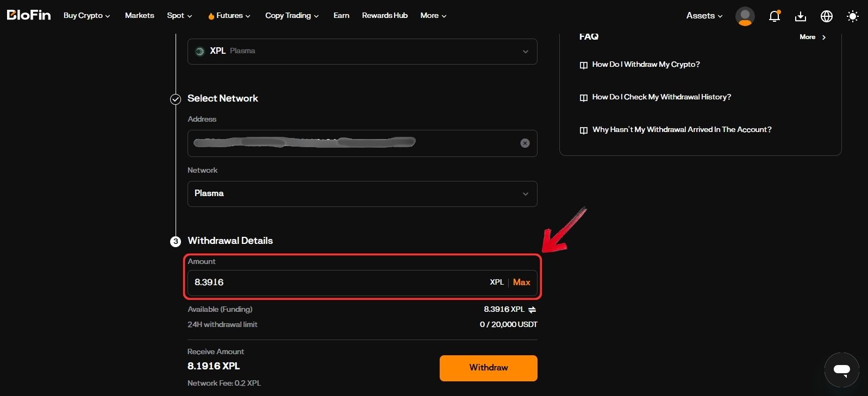Toggle the light/dark theme sun icon

pos(853,16)
